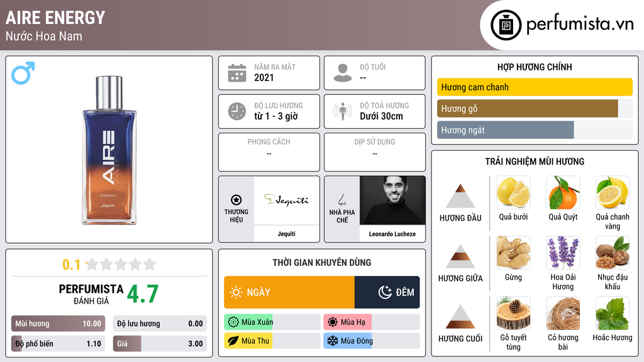Click the base notes pyramid icon
The width and height of the screenshot is (644, 362).
(x=460, y=317)
